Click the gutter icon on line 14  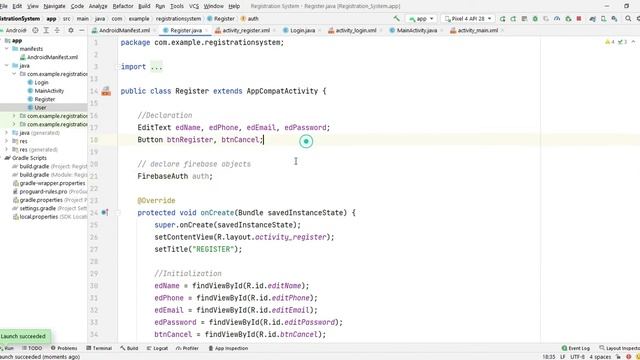point(106,91)
